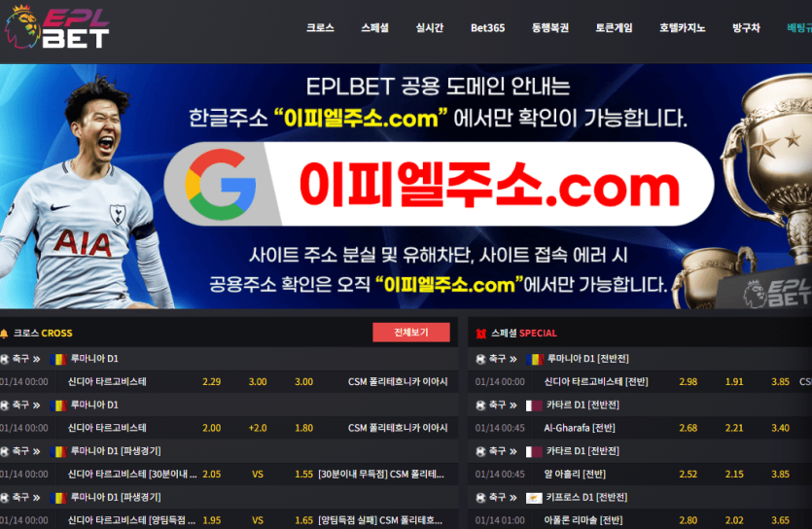Image resolution: width=812 pixels, height=529 pixels.
Task: Click Cyprus flag in 키프로스 D1 [전반전] row
Action: (535, 498)
